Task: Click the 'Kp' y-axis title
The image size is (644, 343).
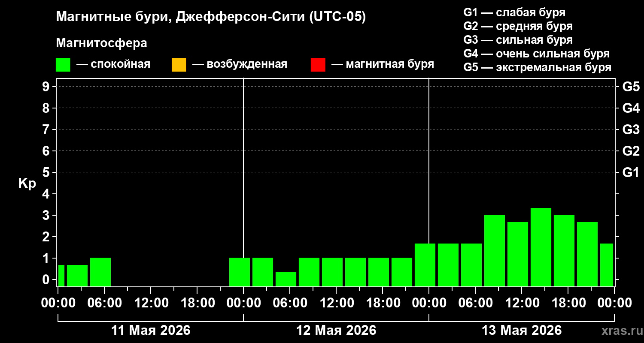Action: [27, 184]
